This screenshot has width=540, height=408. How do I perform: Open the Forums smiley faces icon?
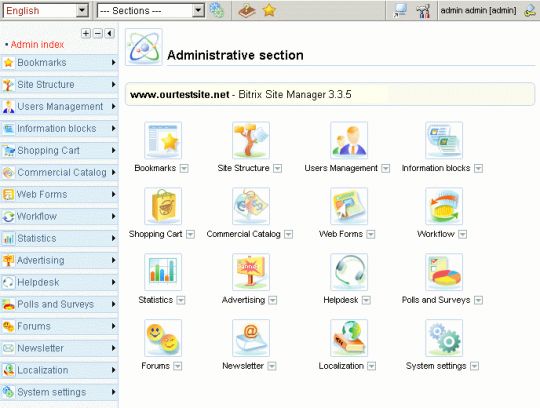[163, 338]
